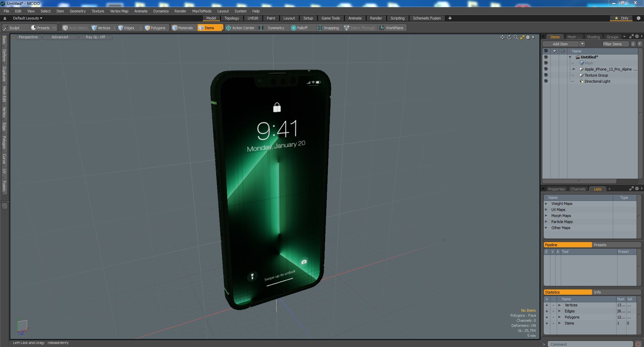
Task: Select the Sculpt tool button
Action: coord(11,28)
